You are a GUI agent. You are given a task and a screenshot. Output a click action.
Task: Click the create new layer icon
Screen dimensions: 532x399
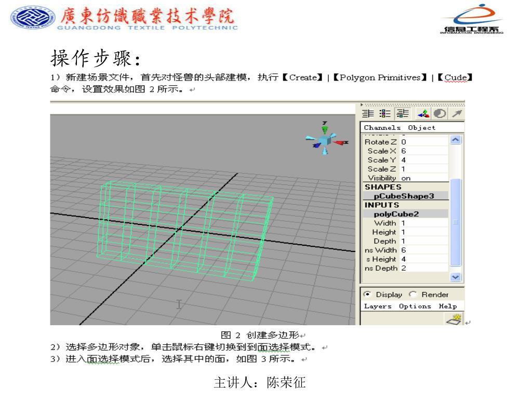click(454, 319)
